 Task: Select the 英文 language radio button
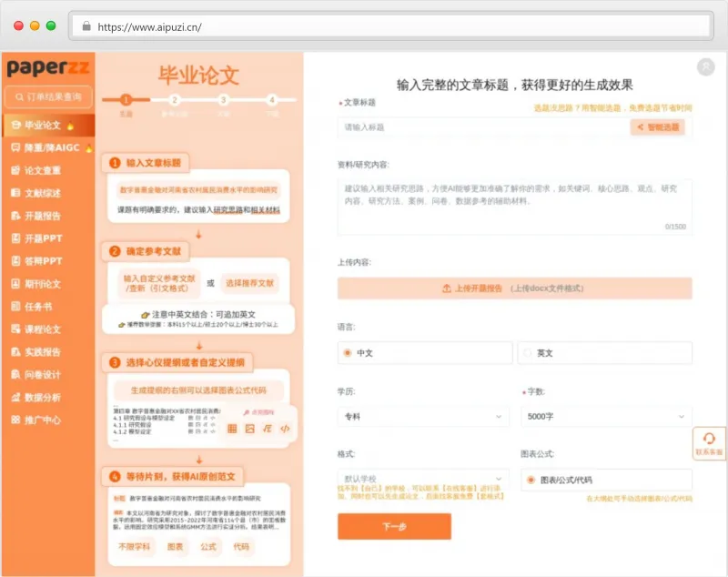pyautogui.click(x=529, y=352)
